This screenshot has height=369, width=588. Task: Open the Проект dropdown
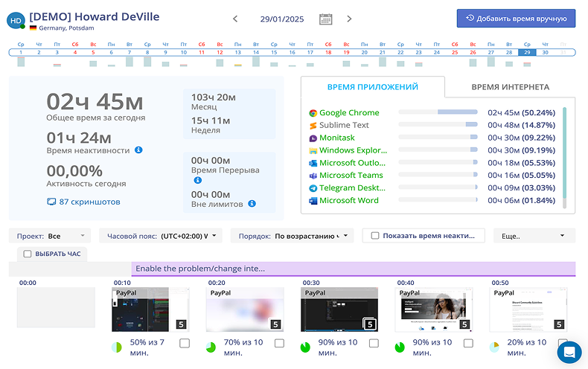coord(50,236)
